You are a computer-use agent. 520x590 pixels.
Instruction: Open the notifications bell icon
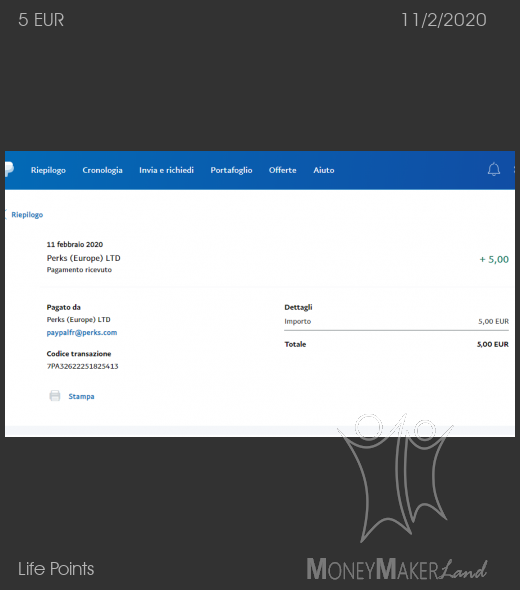pyautogui.click(x=494, y=169)
